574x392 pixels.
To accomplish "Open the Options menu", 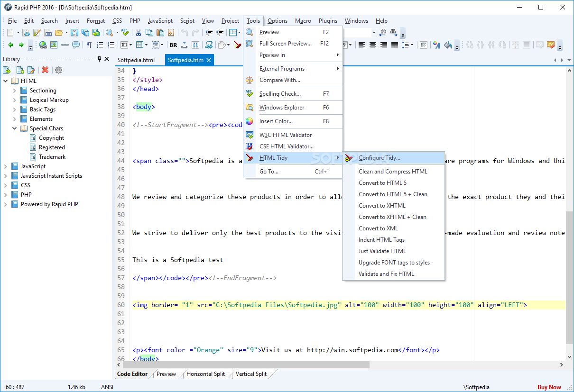I will click(278, 21).
